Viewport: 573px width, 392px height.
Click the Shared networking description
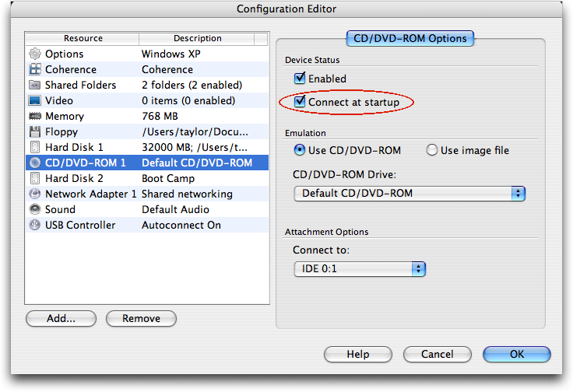point(187,194)
